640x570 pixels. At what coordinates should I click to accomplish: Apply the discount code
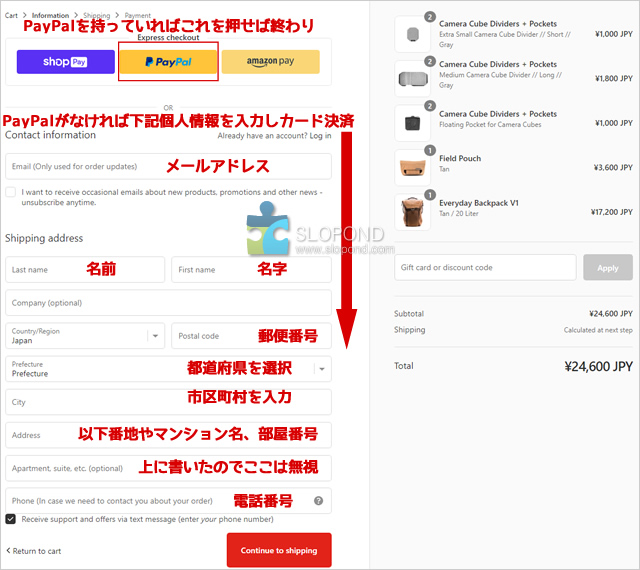point(608,267)
